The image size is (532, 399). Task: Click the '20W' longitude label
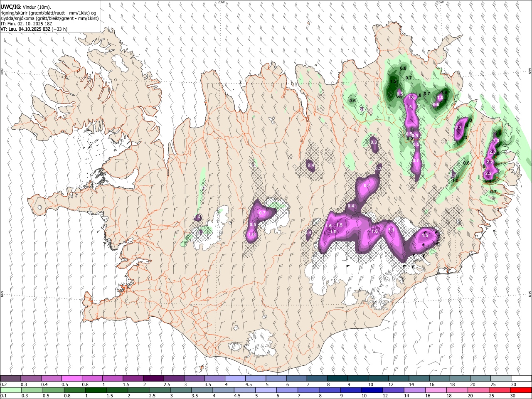click(x=221, y=2)
